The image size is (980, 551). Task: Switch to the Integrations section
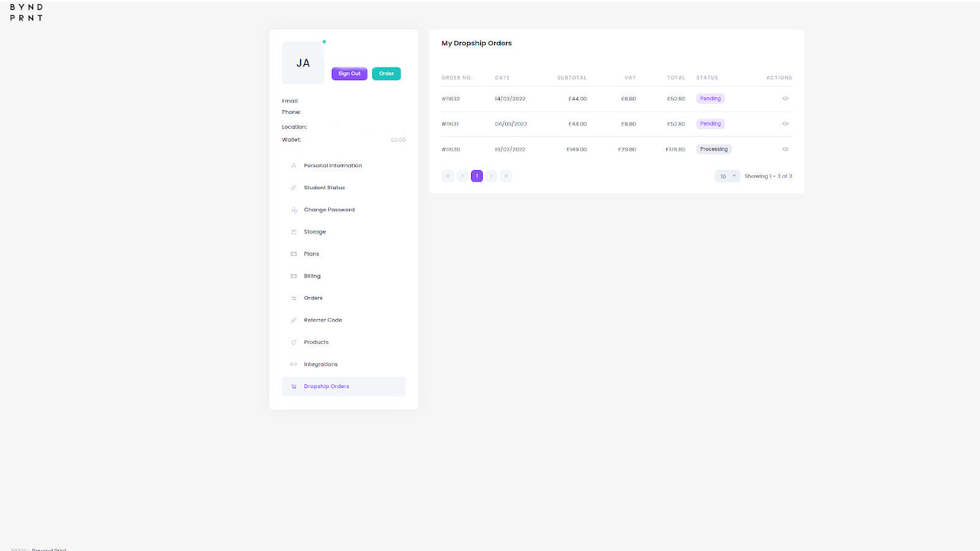[x=322, y=364]
